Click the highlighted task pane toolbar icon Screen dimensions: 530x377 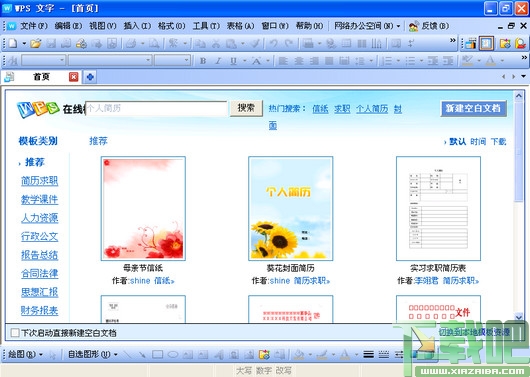click(x=486, y=43)
